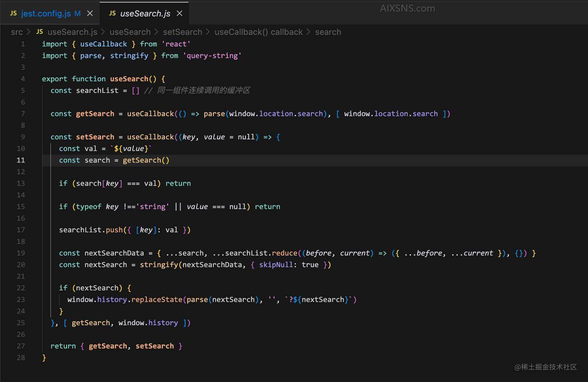The image size is (588, 382).
Task: Open the useSearch.js breadcrumb file dropdown
Action: [72, 32]
